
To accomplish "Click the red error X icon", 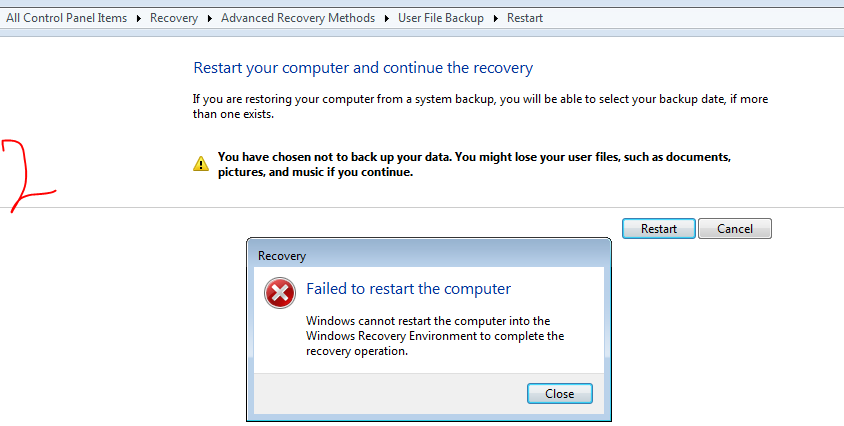I will click(x=280, y=293).
